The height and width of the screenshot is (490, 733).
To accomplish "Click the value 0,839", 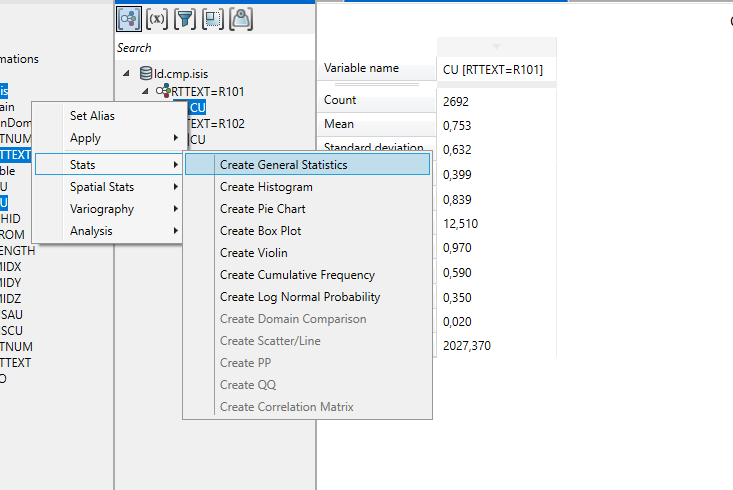I will pos(457,200).
